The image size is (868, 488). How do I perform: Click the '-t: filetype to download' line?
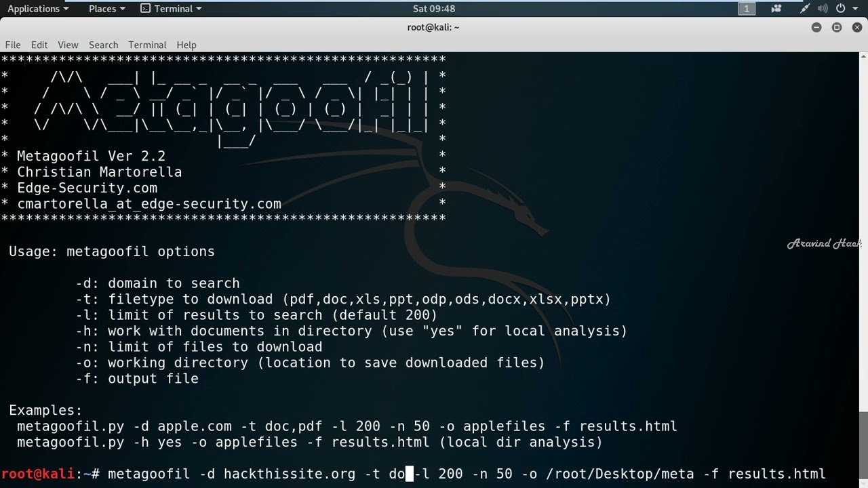coord(343,299)
